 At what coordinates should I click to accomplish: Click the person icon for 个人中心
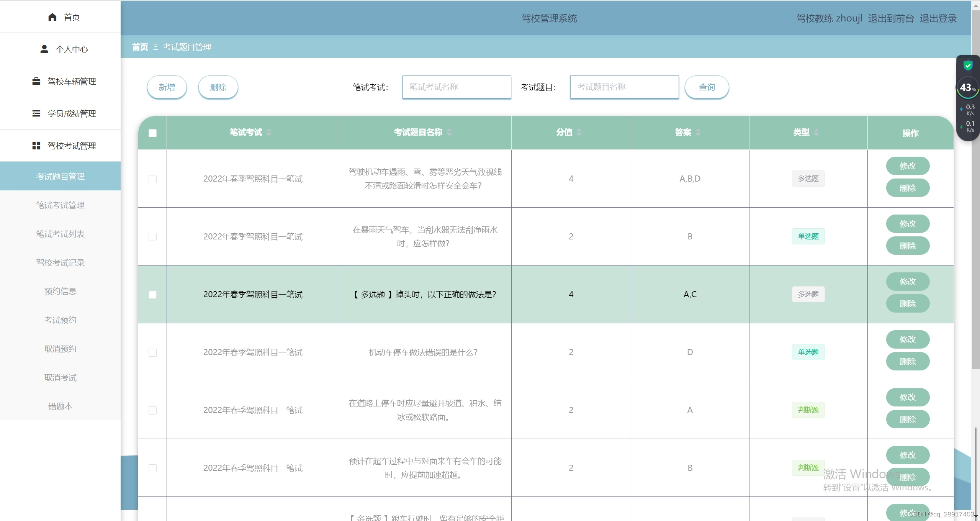[x=44, y=49]
